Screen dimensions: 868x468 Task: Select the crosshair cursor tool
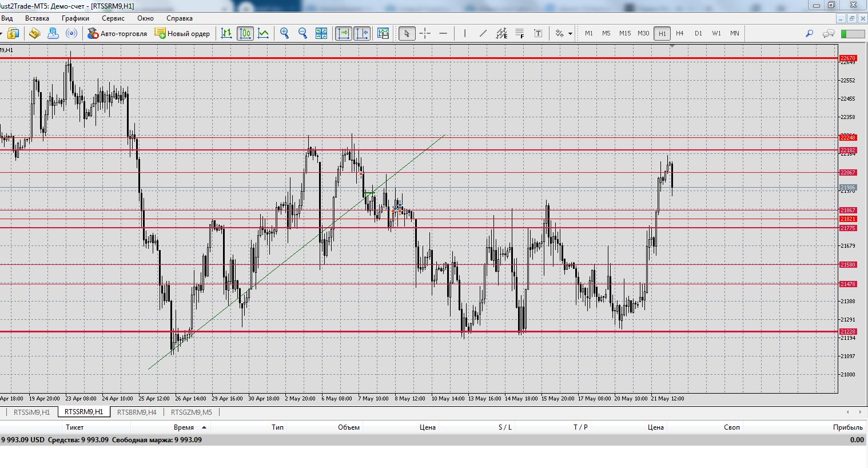[x=425, y=33]
